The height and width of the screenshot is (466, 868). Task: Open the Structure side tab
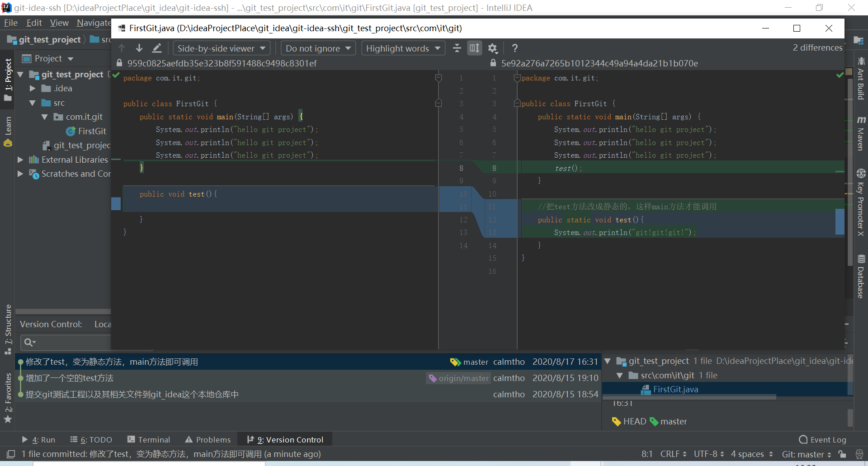tap(8, 329)
